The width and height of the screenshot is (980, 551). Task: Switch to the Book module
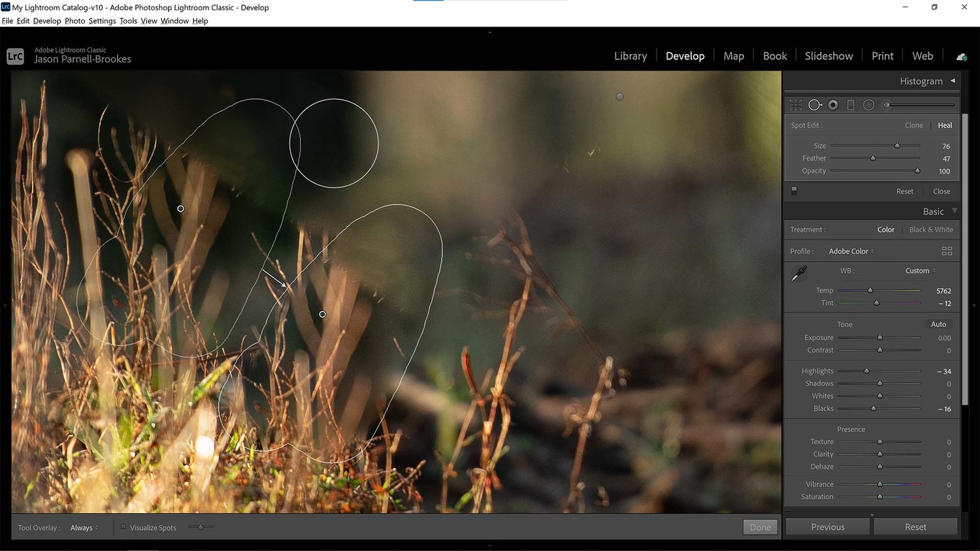(x=775, y=56)
